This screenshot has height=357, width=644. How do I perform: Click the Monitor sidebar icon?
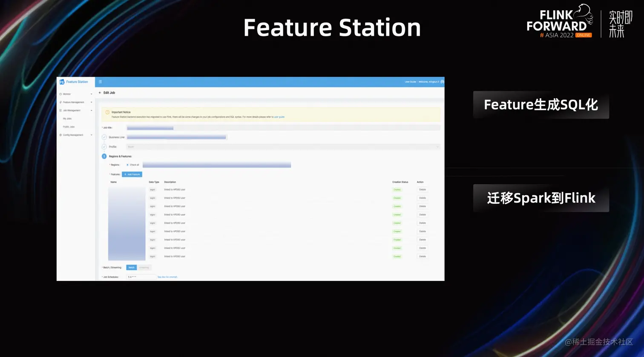tap(60, 94)
